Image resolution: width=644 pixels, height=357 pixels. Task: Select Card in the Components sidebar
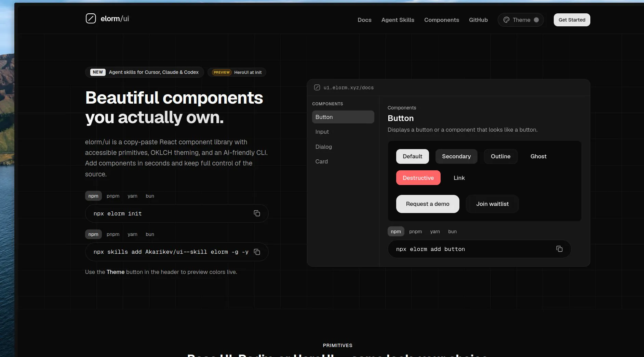pyautogui.click(x=343, y=161)
